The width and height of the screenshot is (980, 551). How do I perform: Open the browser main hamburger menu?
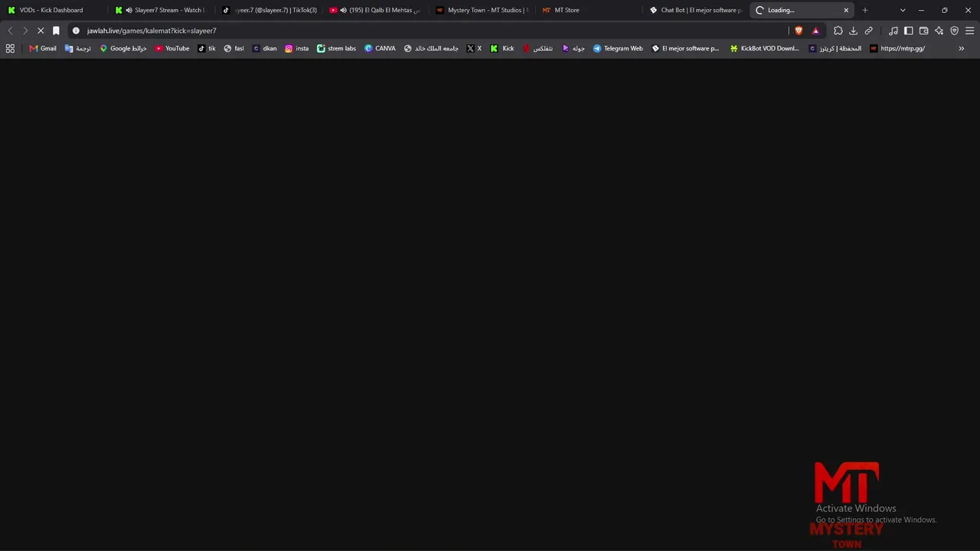pos(969,31)
